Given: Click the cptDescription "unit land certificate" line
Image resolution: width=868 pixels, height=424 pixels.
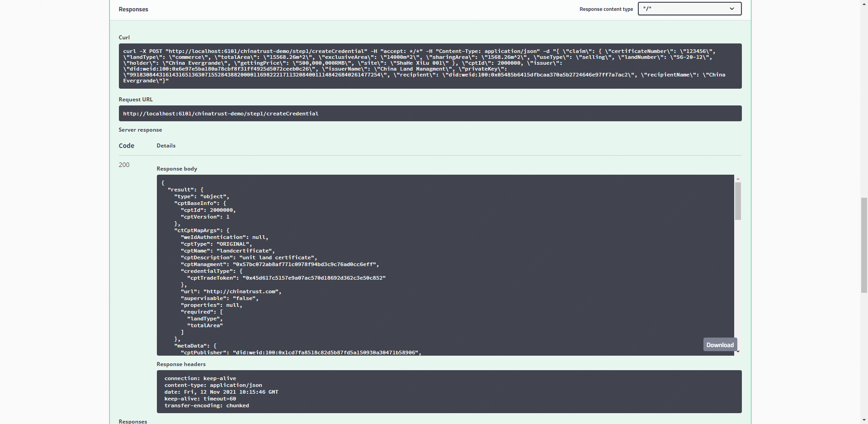Looking at the screenshot, I should pyautogui.click(x=249, y=257).
